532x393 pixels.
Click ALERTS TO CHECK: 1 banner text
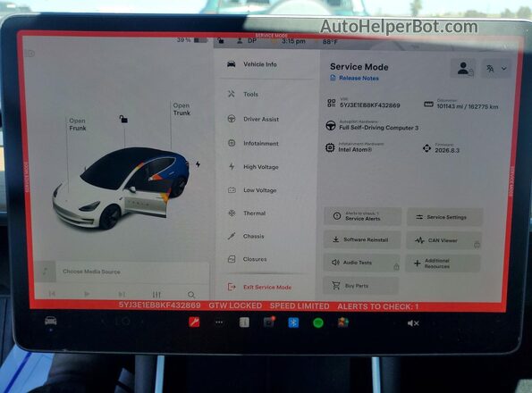377,306
